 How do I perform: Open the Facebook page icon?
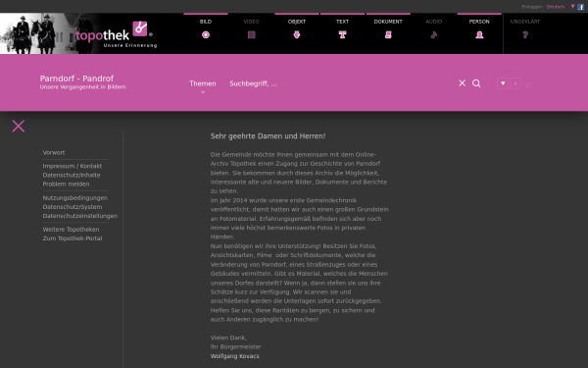point(580,7)
